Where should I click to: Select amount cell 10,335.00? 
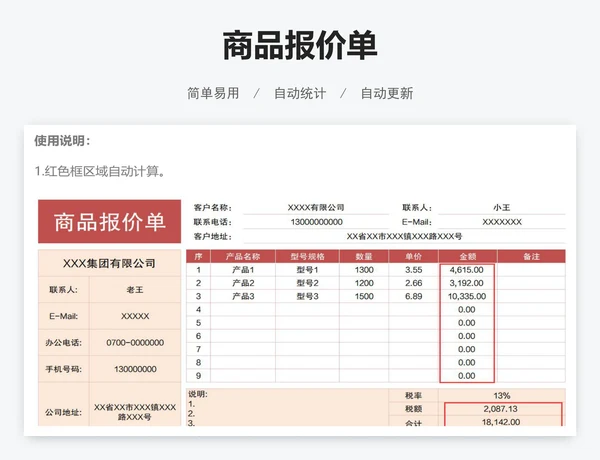467,296
